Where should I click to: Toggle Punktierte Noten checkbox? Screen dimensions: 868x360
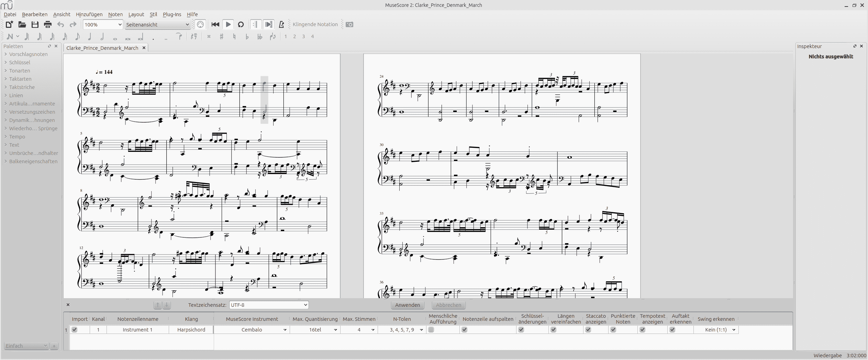pyautogui.click(x=613, y=329)
